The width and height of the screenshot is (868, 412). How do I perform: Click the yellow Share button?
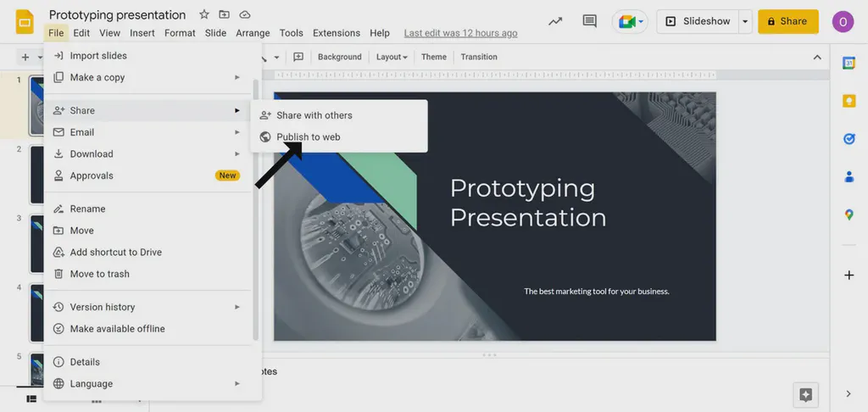pos(788,21)
